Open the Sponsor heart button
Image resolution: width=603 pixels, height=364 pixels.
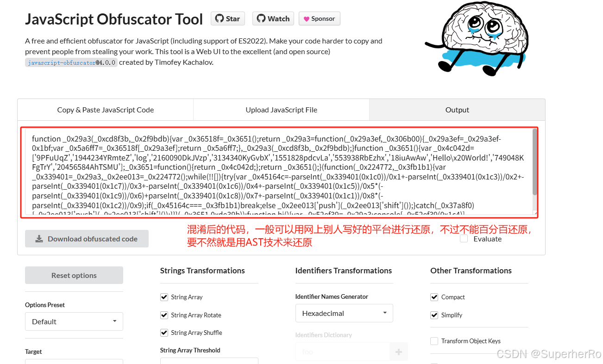(x=319, y=19)
